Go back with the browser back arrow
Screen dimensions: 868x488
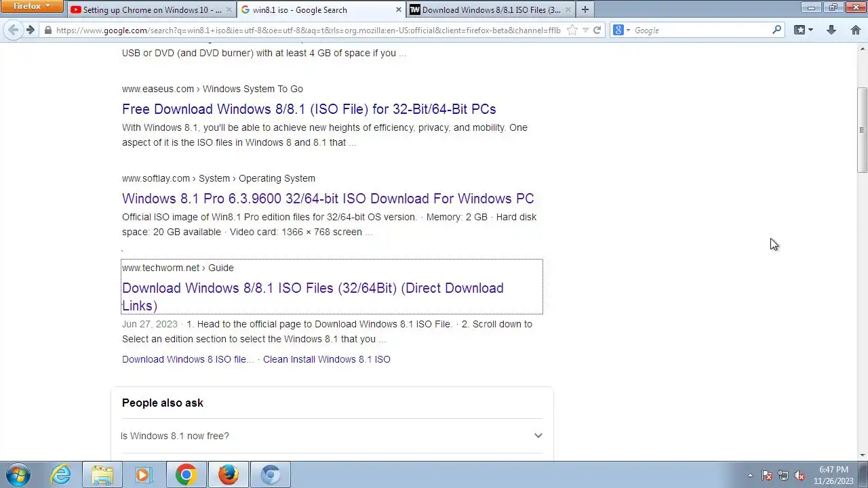tap(13, 30)
